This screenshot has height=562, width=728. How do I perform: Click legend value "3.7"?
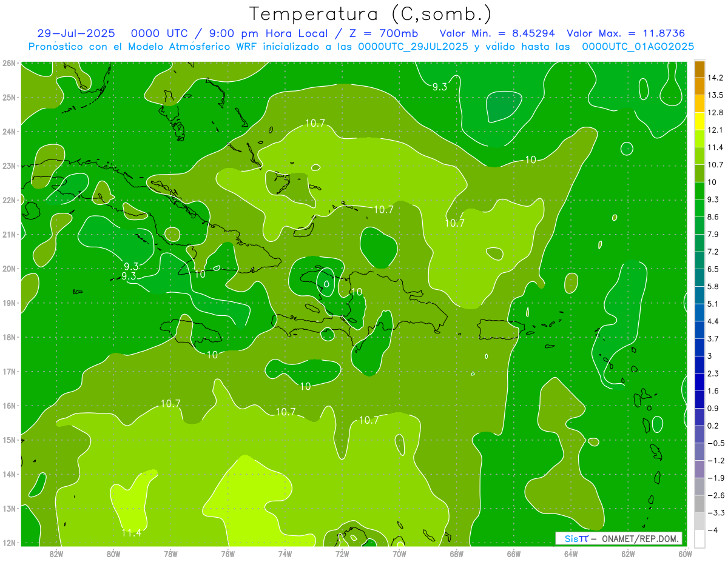(x=713, y=338)
